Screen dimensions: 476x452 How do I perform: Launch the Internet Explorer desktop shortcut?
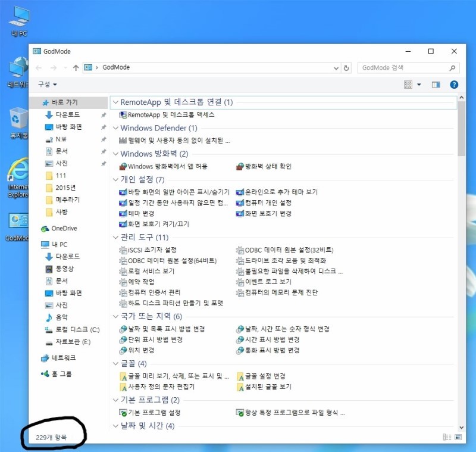coord(18,177)
